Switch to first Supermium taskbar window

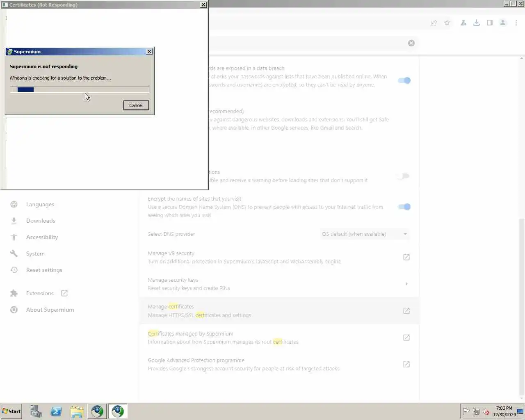tap(97, 411)
